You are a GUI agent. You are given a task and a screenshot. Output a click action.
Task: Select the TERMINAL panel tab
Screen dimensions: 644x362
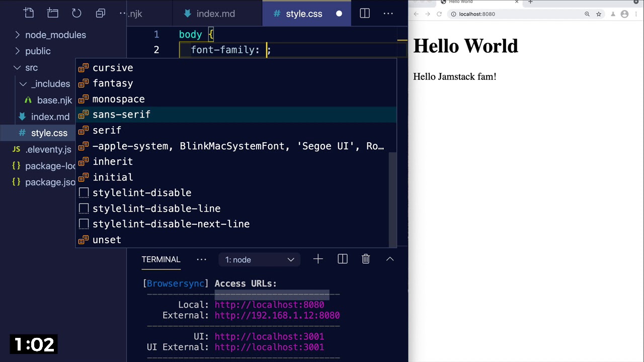coord(161,259)
